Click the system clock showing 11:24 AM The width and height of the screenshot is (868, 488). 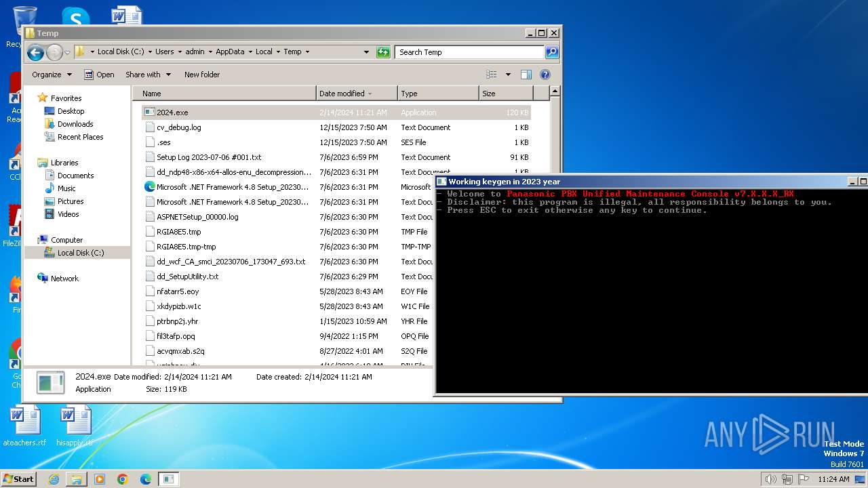point(833,479)
